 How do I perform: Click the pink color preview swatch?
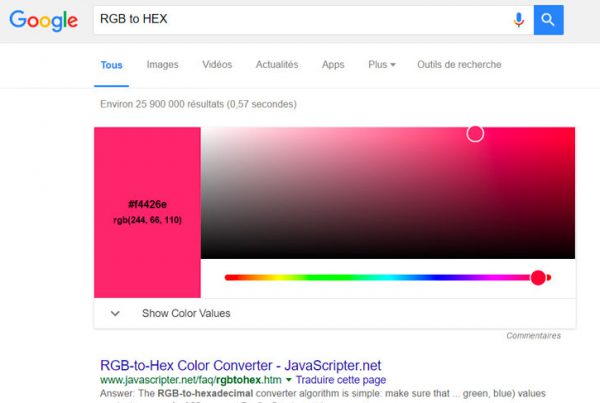tap(147, 212)
